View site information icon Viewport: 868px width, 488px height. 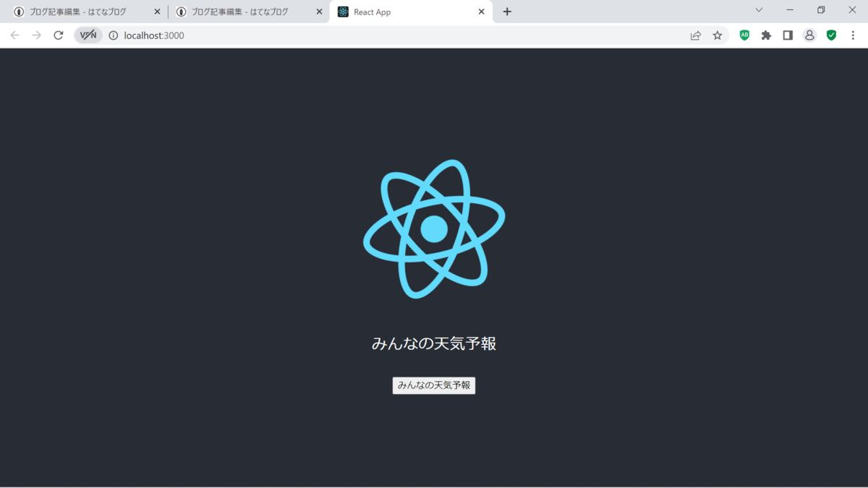tap(114, 35)
